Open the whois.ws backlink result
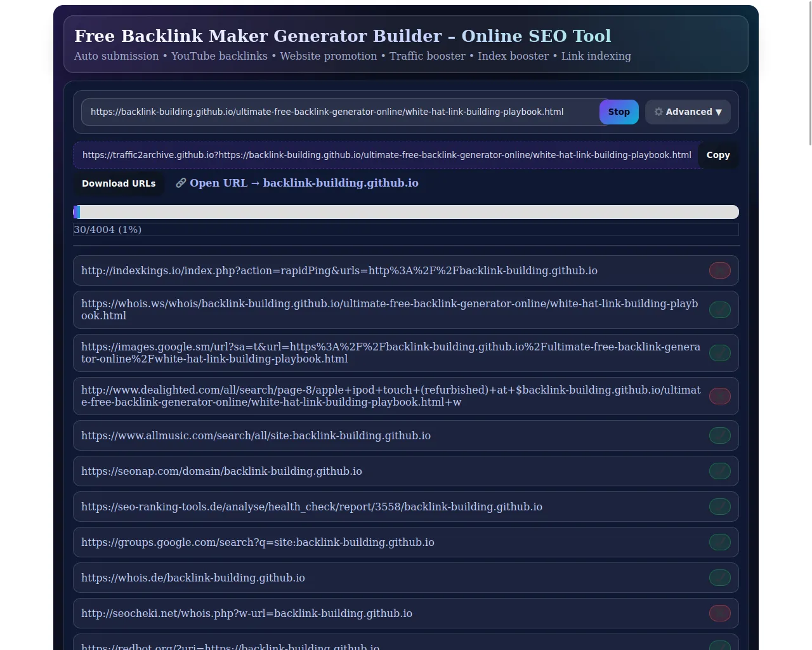 (390, 310)
